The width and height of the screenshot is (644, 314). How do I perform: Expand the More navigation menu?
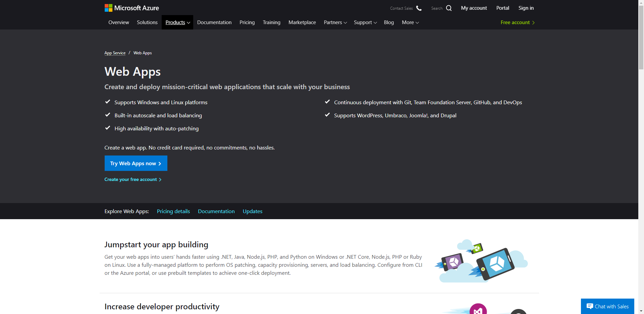point(410,22)
